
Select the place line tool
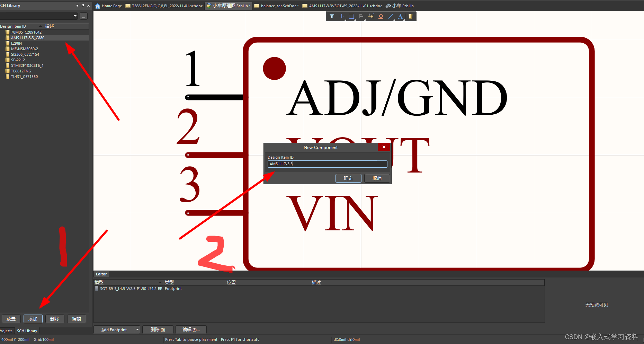(x=391, y=16)
